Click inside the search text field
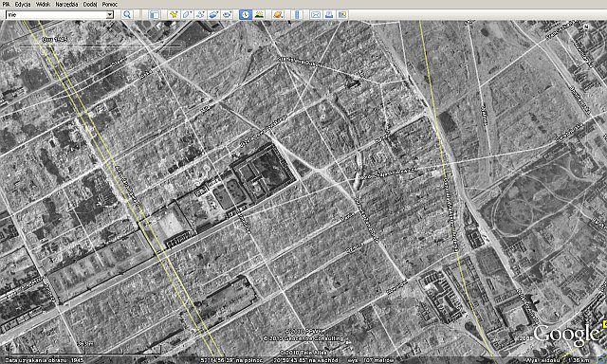607x364 pixels. coord(56,15)
